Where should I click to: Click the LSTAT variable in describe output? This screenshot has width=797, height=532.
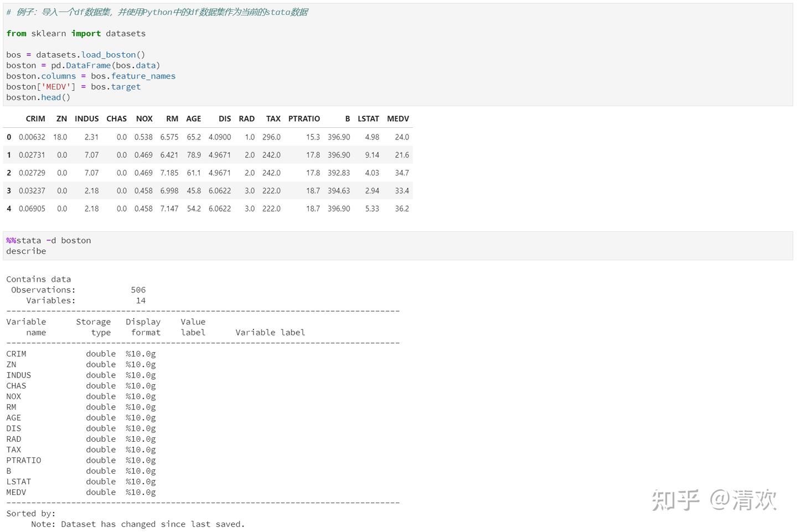click(x=18, y=481)
